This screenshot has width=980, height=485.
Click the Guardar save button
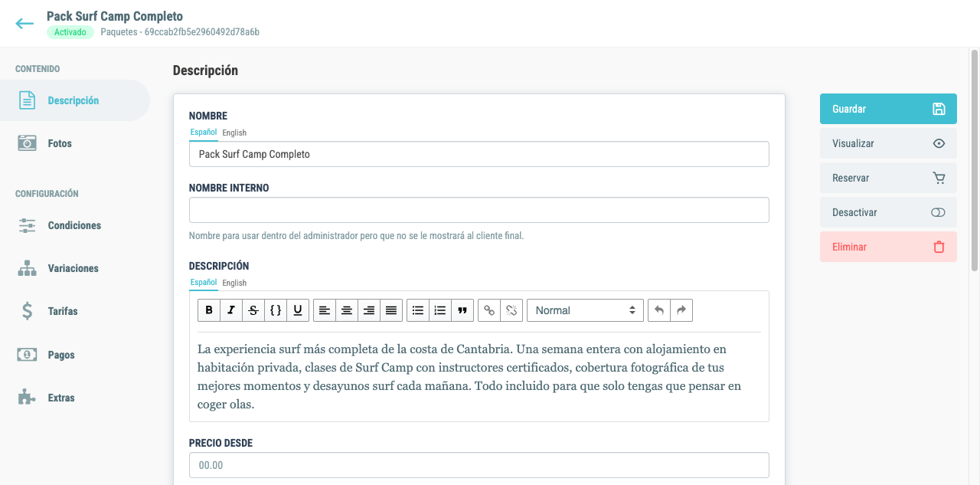pyautogui.click(x=888, y=109)
